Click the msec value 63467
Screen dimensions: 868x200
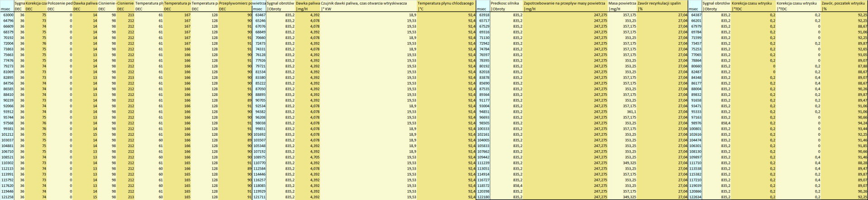click(x=259, y=15)
